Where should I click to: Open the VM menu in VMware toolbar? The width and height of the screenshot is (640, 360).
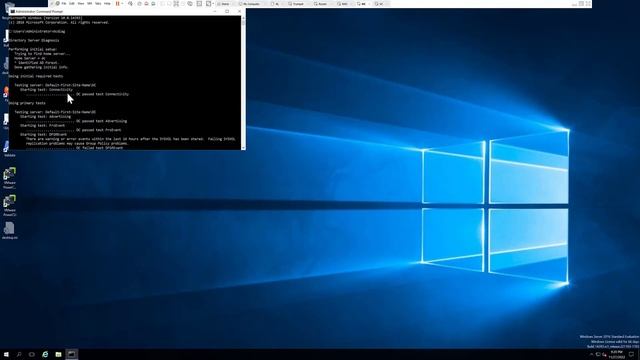click(x=89, y=4)
